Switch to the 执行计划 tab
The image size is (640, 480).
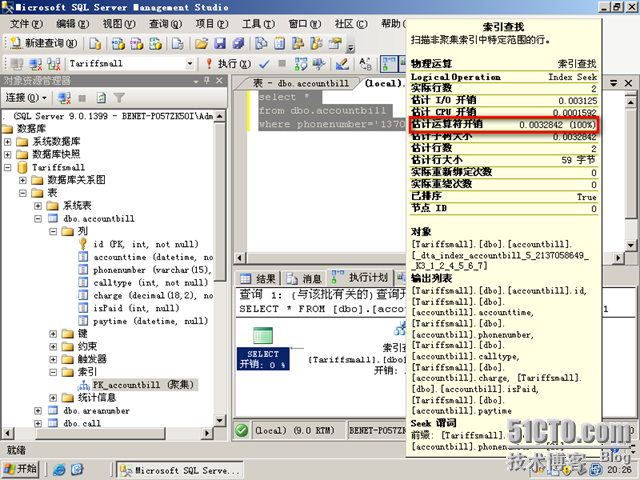pyautogui.click(x=360, y=278)
